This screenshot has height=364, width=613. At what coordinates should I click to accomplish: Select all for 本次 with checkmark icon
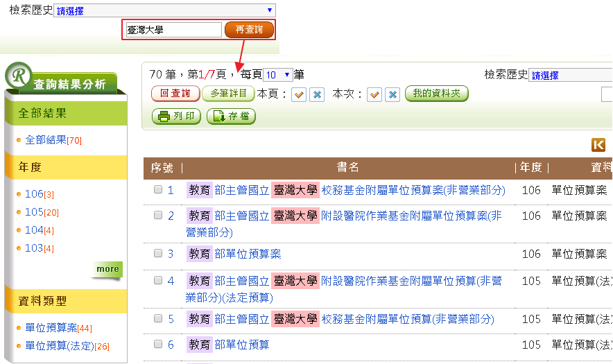(x=374, y=94)
